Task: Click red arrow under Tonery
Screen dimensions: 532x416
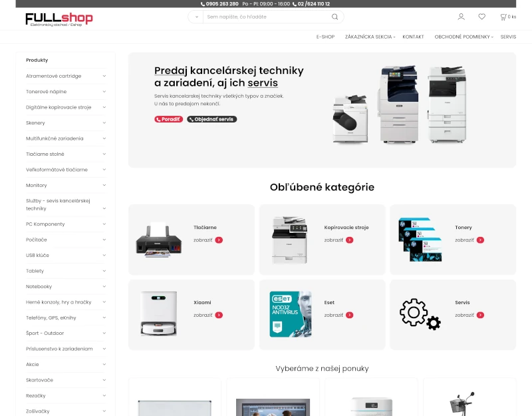Action: pyautogui.click(x=480, y=240)
